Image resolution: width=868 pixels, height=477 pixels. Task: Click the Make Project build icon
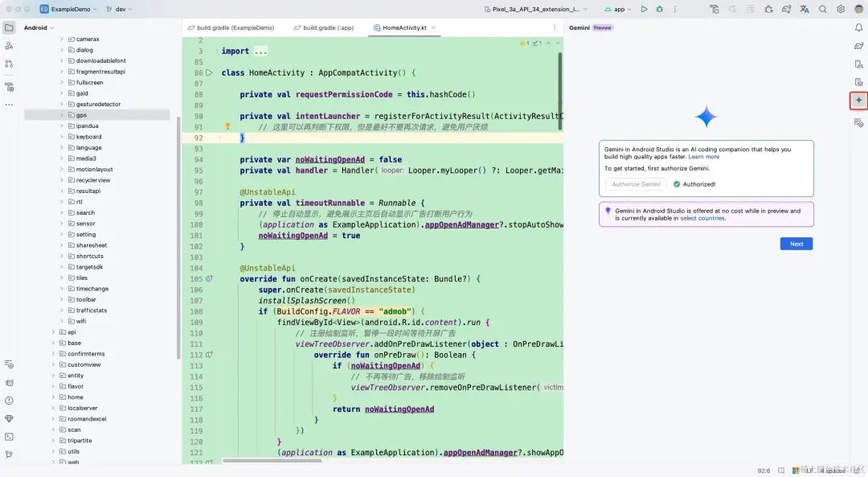click(x=714, y=9)
